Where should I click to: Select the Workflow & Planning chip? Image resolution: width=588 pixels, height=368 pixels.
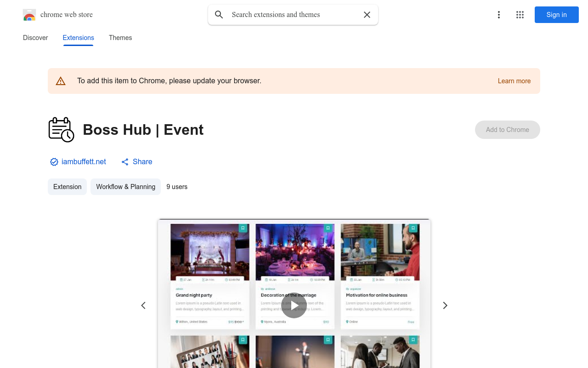[126, 187]
